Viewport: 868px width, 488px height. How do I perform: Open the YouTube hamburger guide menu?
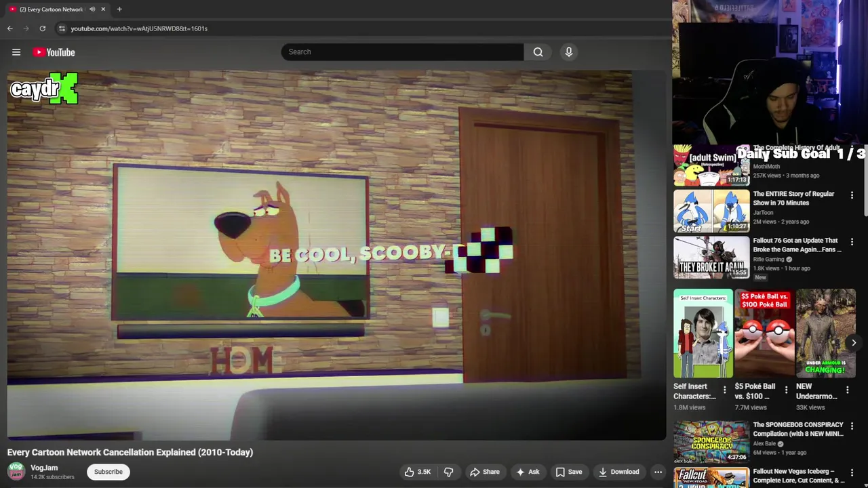pyautogui.click(x=16, y=52)
